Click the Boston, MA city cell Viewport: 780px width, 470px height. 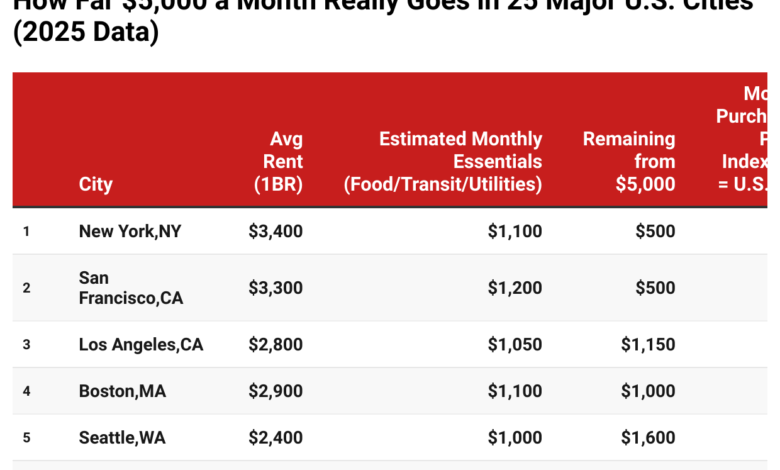tap(122, 392)
